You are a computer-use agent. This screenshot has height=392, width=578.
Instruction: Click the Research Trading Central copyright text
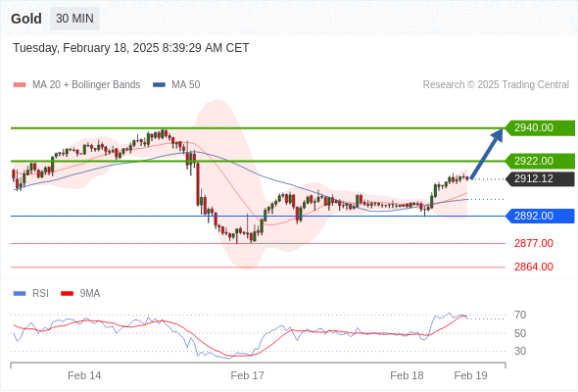(x=496, y=85)
